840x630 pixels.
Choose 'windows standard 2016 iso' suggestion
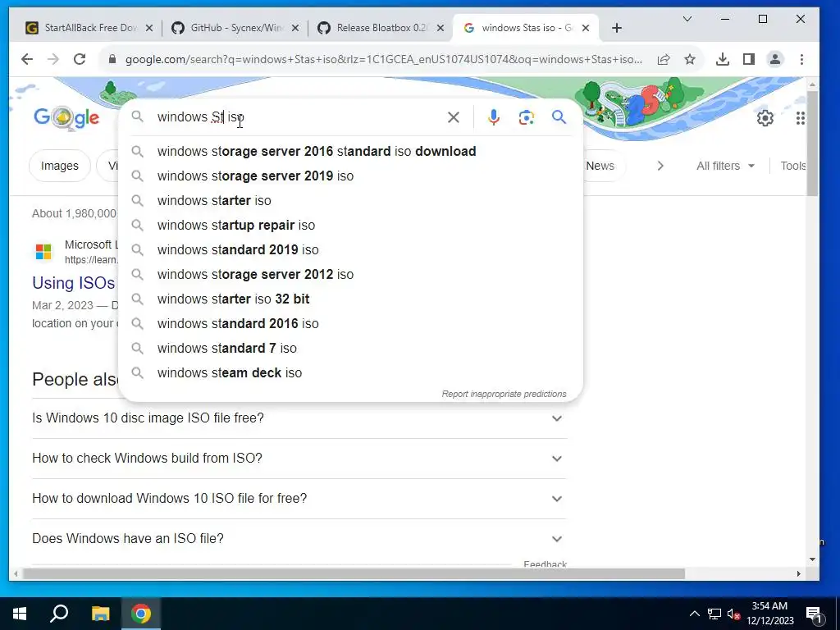click(350, 324)
